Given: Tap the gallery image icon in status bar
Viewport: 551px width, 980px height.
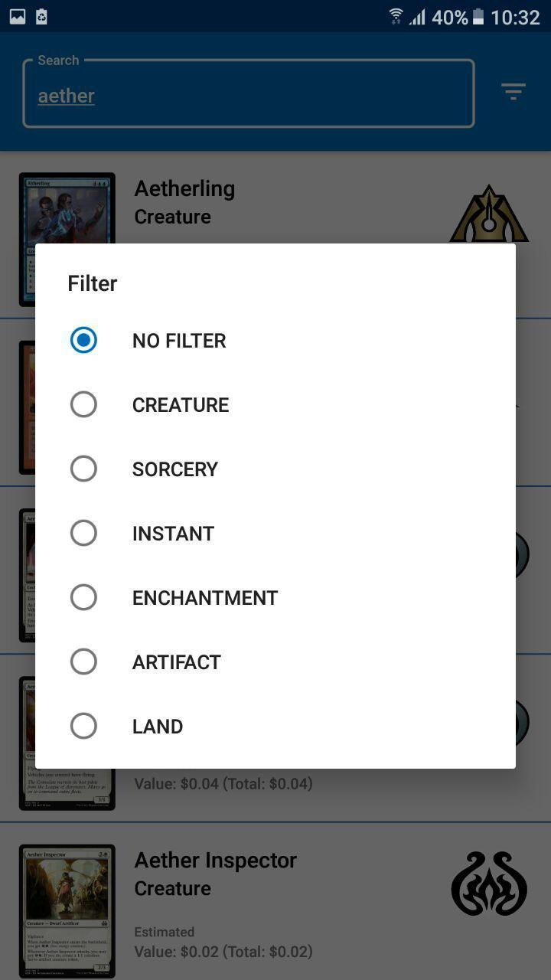Looking at the screenshot, I should 17,17.
